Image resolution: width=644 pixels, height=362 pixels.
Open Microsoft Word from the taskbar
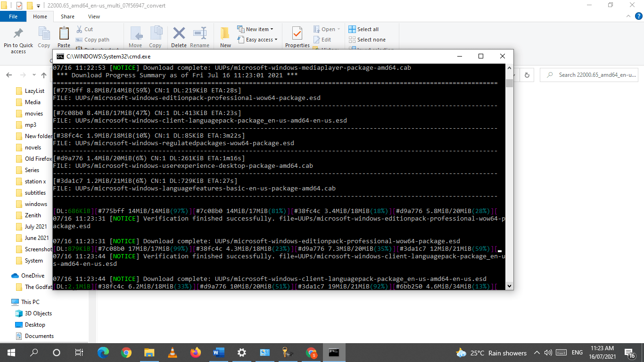(219, 353)
